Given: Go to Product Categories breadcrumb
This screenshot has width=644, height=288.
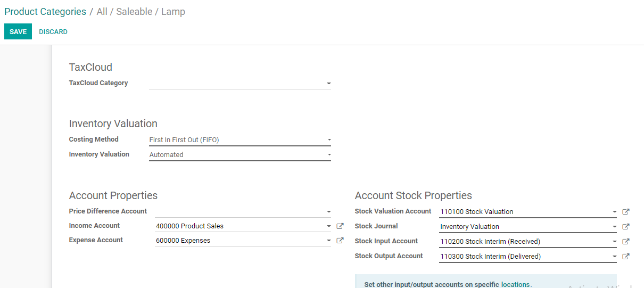Looking at the screenshot, I should pos(45,12).
